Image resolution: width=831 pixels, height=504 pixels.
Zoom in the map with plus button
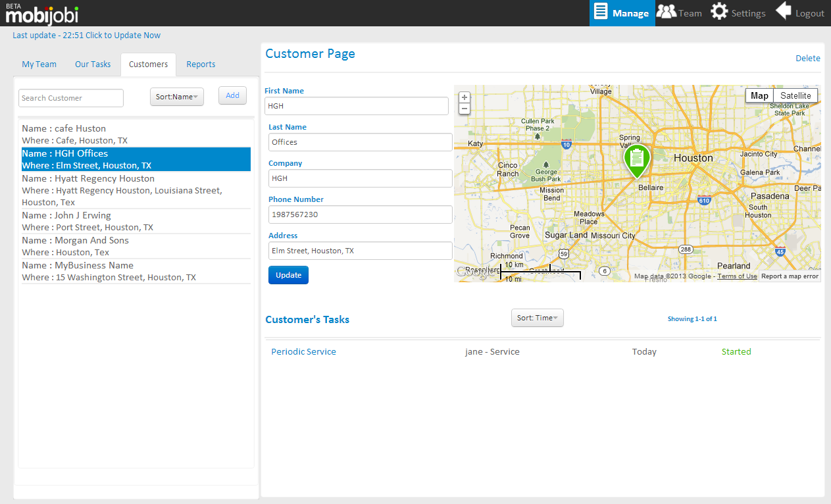tap(465, 97)
